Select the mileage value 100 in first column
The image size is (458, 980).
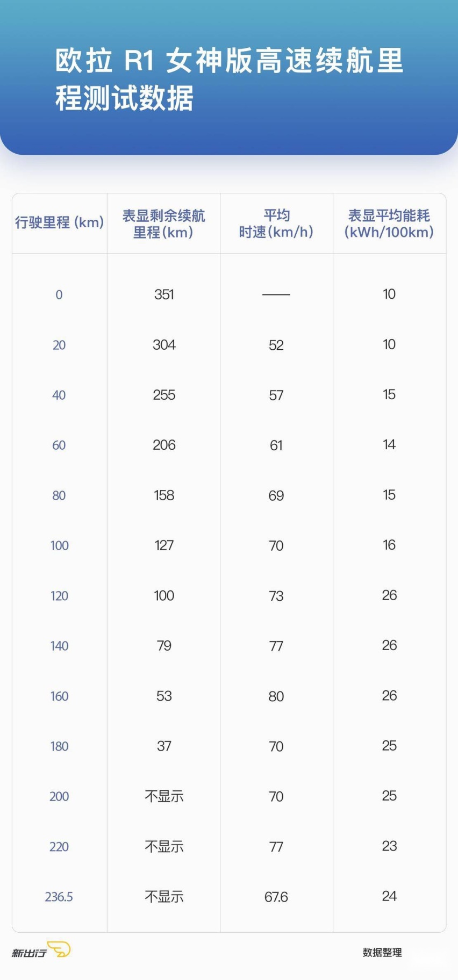pyautogui.click(x=59, y=545)
